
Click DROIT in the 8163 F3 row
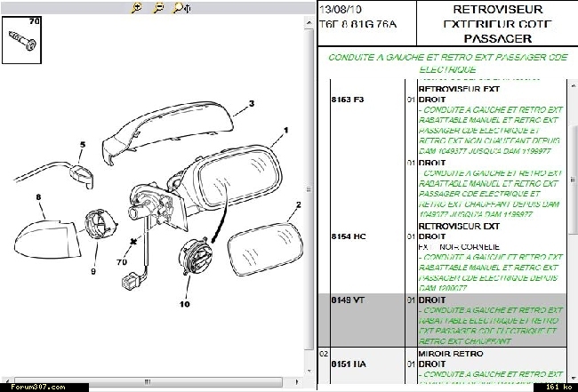point(432,100)
